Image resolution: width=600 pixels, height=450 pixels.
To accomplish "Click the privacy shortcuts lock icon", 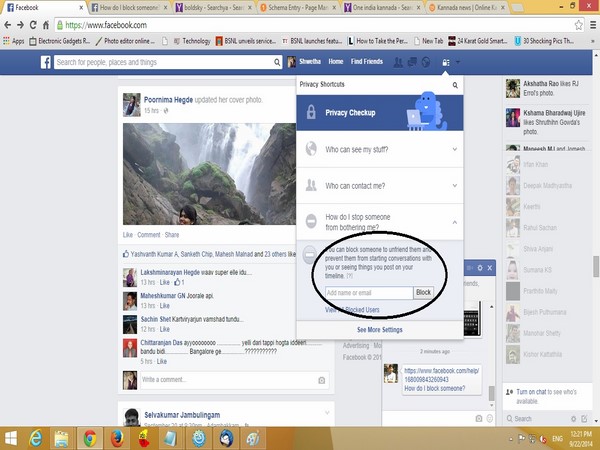I will [x=443, y=62].
